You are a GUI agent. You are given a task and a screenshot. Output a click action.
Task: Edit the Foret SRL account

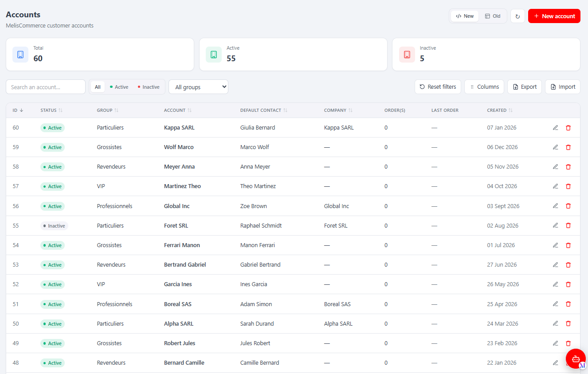pos(555,225)
